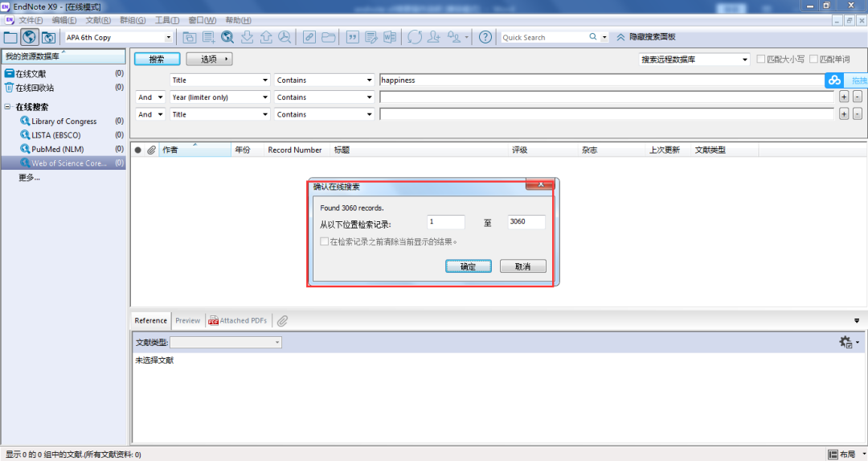868x461 pixels.
Task: Click sync library icon
Action: point(415,37)
